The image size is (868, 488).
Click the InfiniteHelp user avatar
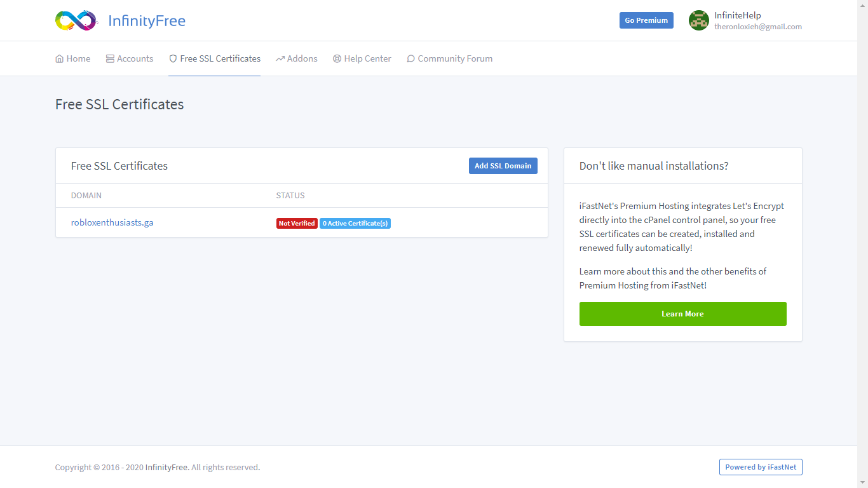point(699,20)
